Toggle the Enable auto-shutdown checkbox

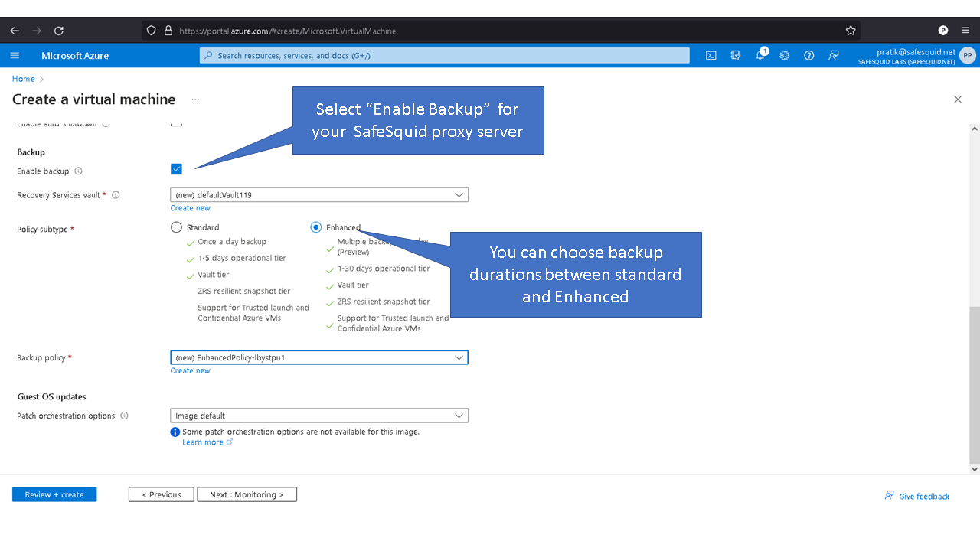(176, 122)
